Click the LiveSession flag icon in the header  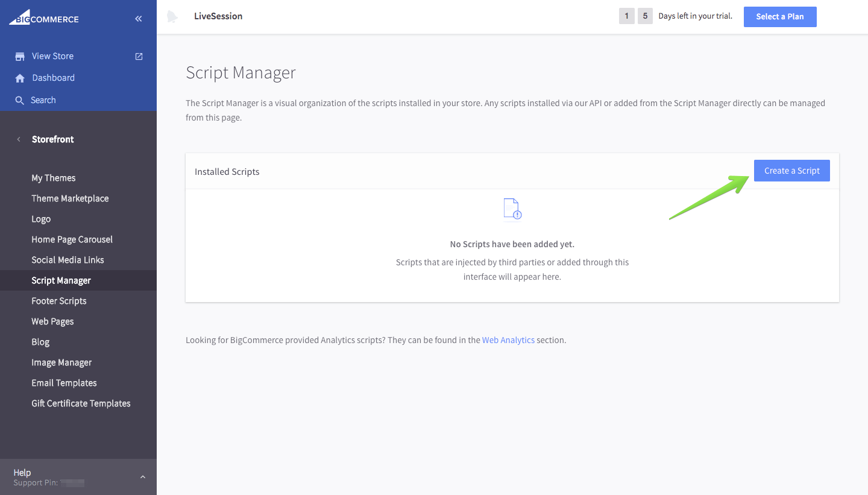click(x=172, y=16)
